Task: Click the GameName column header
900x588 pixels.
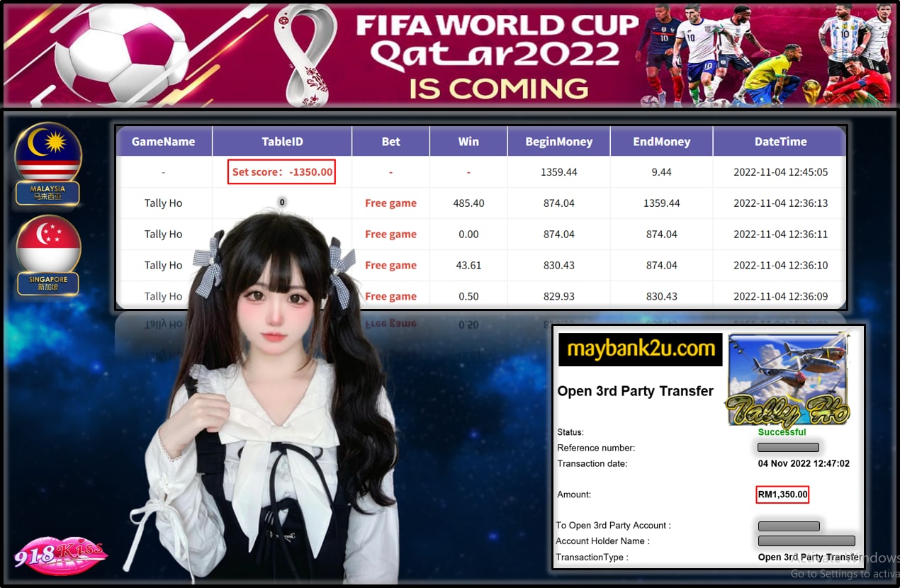Action: coord(164,142)
